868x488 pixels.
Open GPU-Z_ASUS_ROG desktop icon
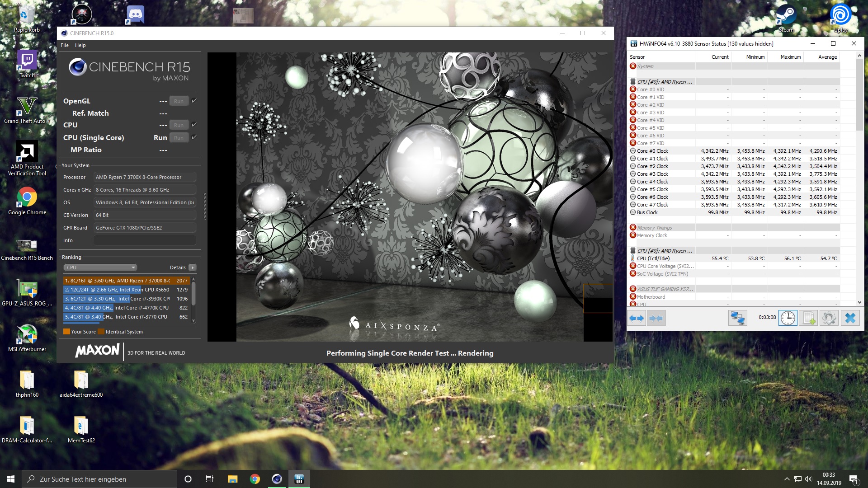pyautogui.click(x=27, y=293)
